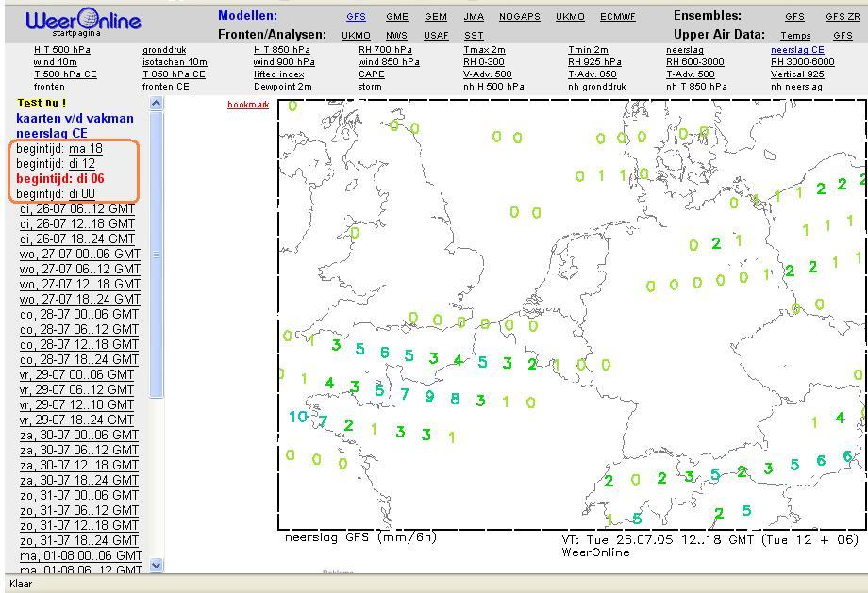Open the gronddruk map link
Screen dimensions: 868x593
(x=164, y=50)
